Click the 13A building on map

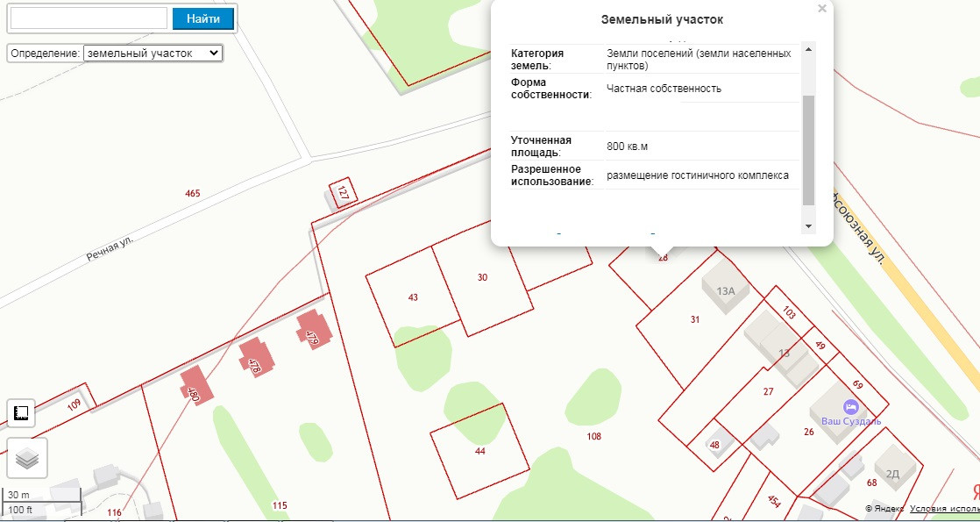tap(724, 288)
